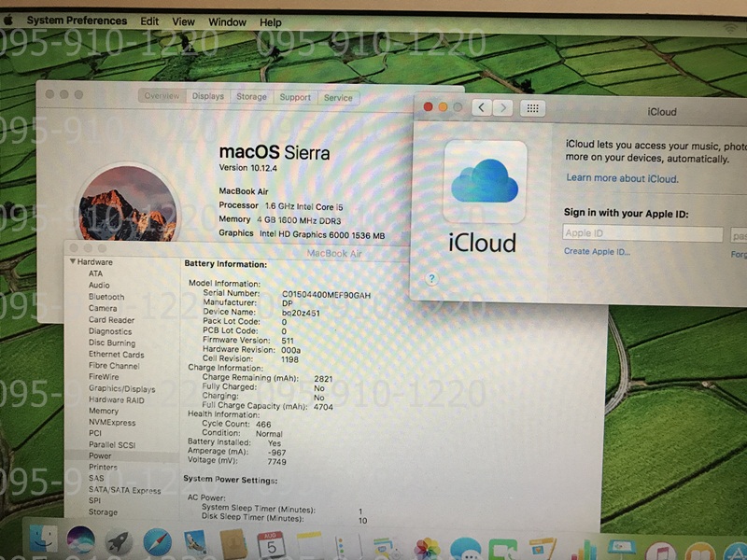Go forward in the iCloud preferences window

pyautogui.click(x=502, y=108)
